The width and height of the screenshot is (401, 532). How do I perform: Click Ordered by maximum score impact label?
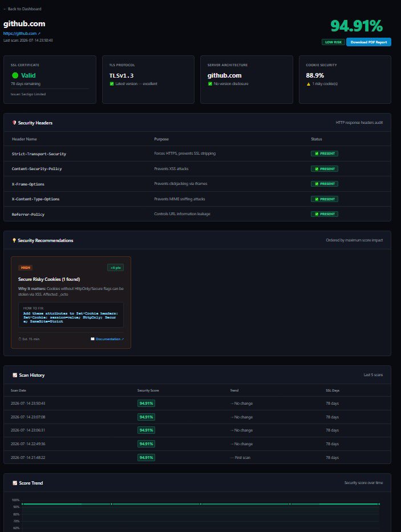coord(354,240)
